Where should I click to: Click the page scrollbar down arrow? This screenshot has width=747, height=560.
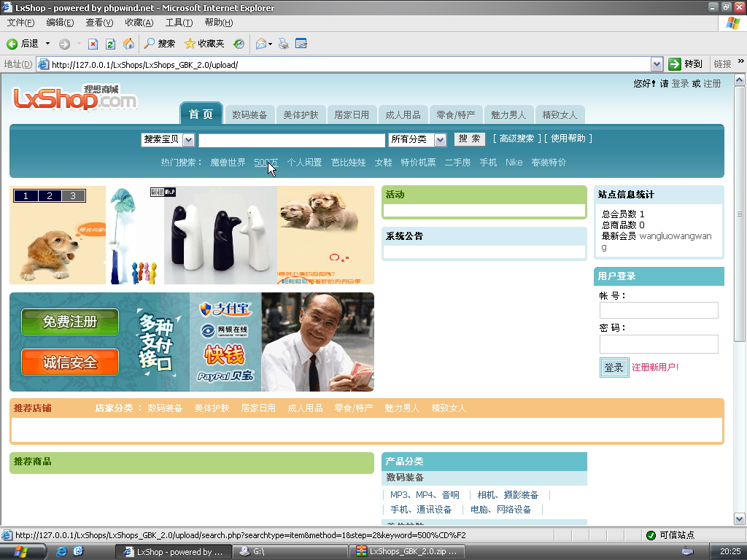(740, 519)
